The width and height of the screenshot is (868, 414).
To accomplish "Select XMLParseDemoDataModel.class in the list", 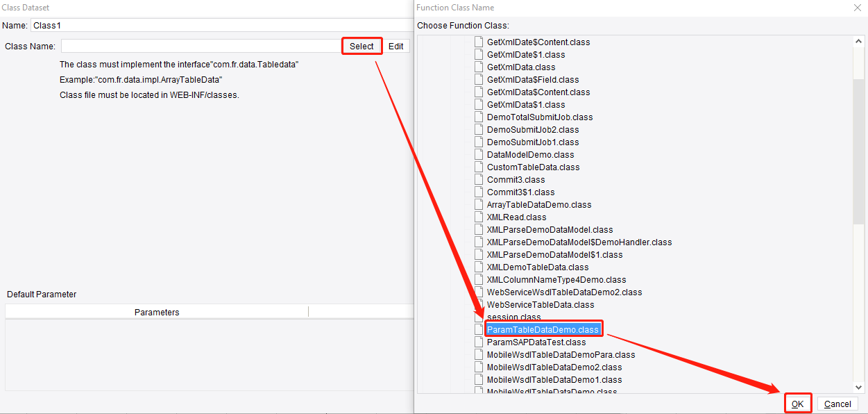I will tap(550, 229).
